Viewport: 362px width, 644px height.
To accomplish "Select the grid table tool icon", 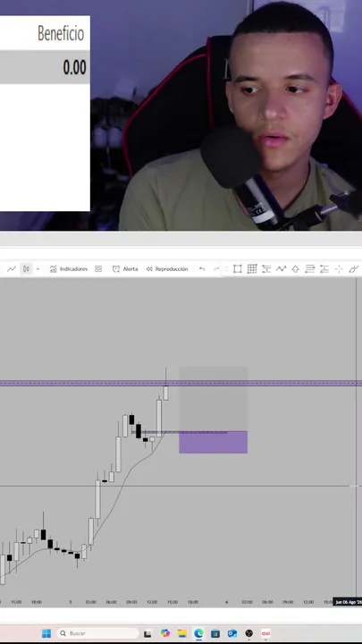I will (x=252, y=269).
